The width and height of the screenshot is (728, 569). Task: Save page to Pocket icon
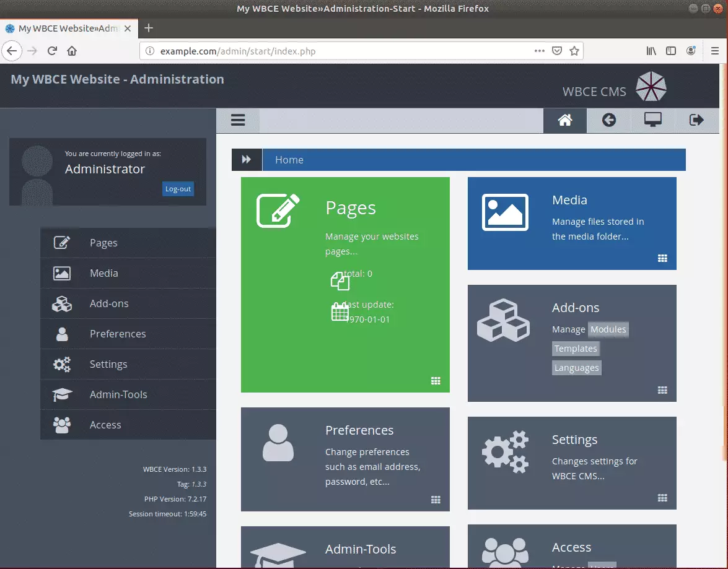pyautogui.click(x=556, y=51)
